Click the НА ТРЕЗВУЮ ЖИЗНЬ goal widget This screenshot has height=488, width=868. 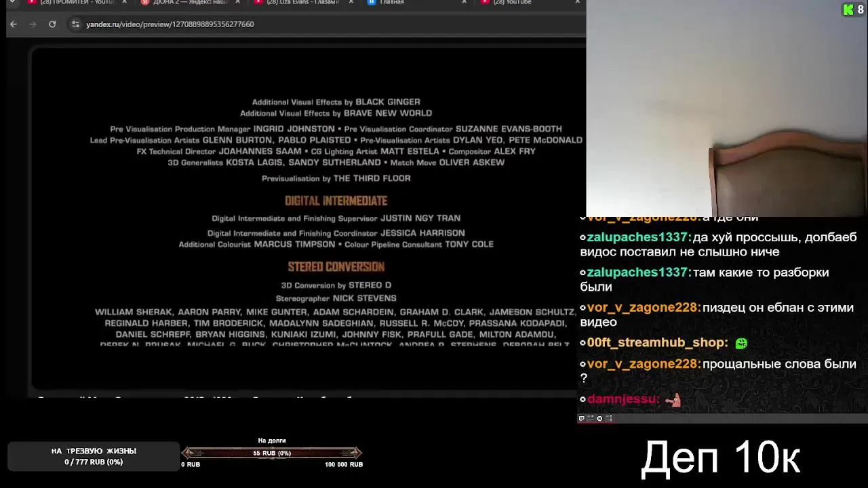point(94,456)
